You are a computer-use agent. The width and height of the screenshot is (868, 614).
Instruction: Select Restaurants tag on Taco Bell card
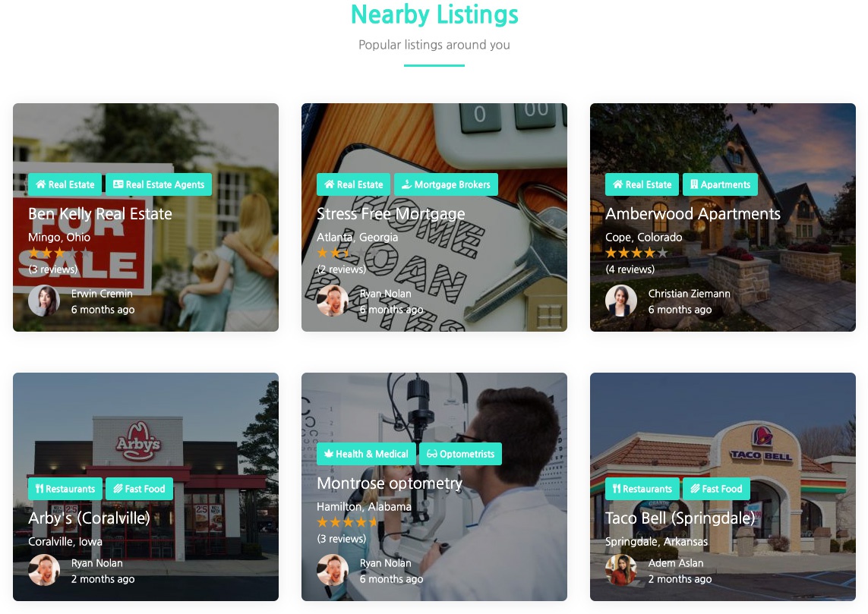[x=642, y=489]
